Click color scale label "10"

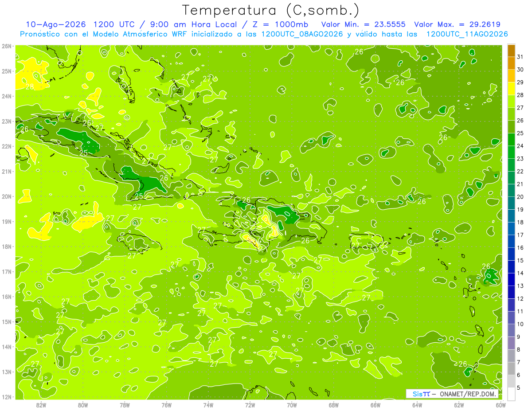[520, 324]
